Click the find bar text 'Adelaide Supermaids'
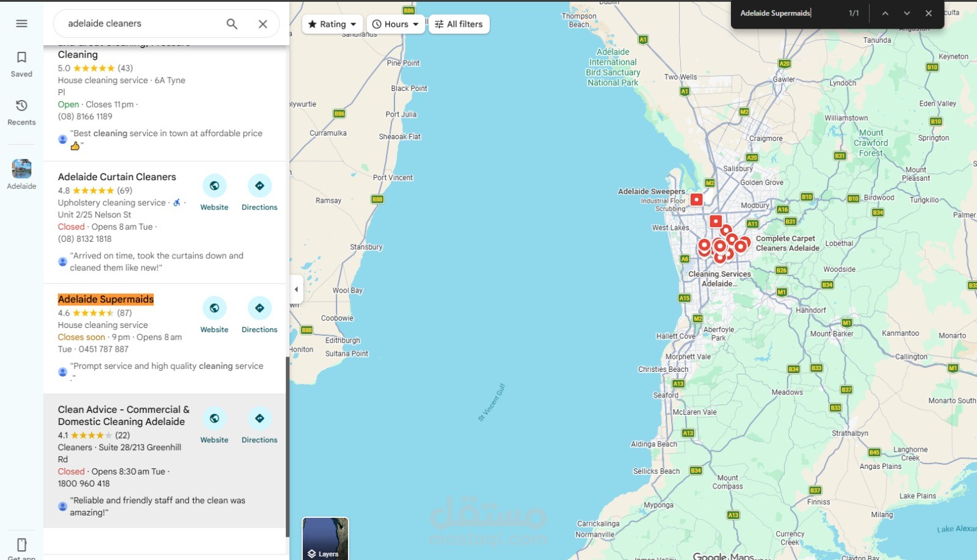The width and height of the screenshot is (977, 560). tap(775, 13)
